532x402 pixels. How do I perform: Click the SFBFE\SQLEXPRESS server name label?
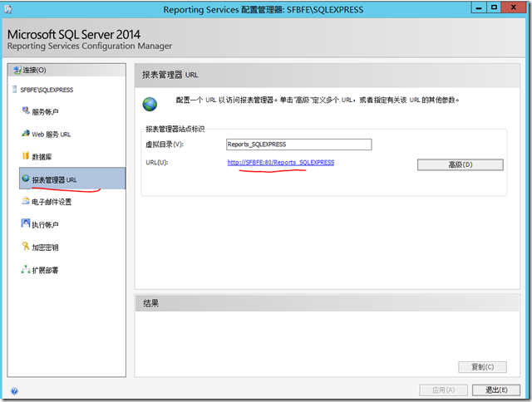click(47, 90)
